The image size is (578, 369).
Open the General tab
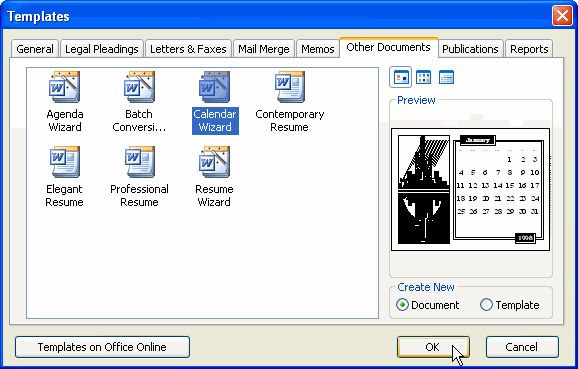35,49
